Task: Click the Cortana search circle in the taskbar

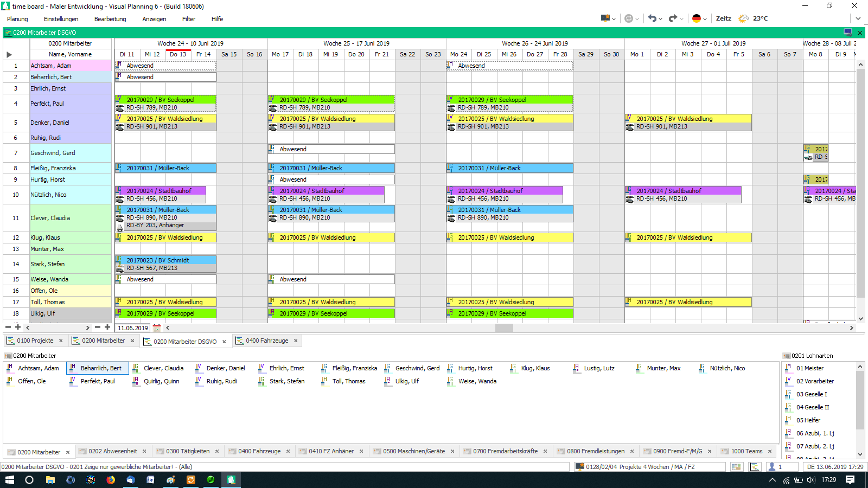Action: click(29, 480)
